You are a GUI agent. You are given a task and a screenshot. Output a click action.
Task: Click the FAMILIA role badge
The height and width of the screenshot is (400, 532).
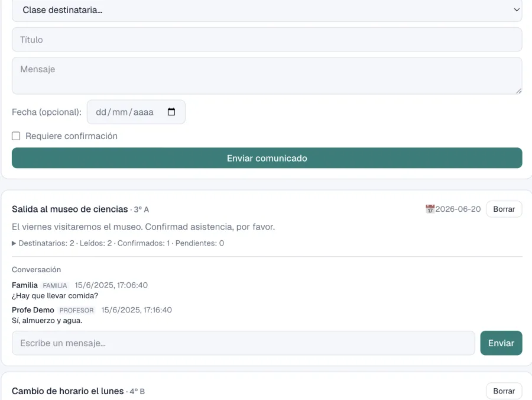click(55, 286)
